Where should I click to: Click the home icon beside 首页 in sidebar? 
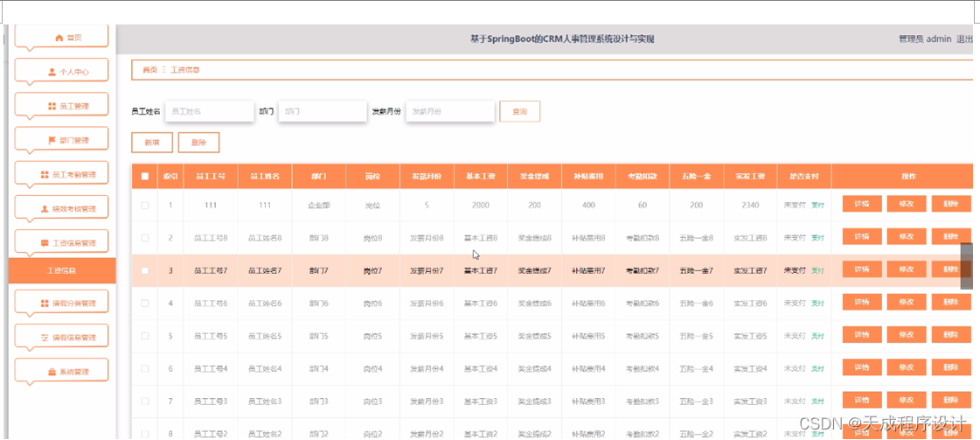(x=59, y=38)
